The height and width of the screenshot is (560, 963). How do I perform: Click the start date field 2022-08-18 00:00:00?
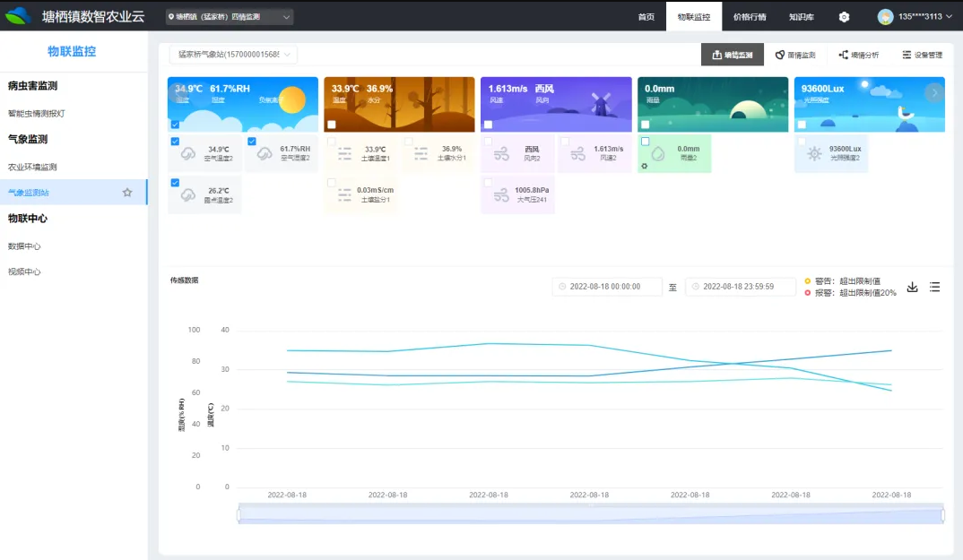coord(607,287)
